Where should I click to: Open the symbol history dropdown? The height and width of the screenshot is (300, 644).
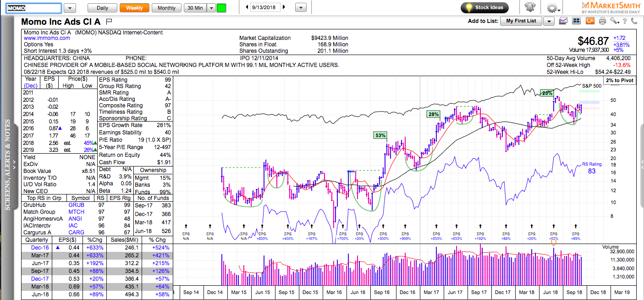70,8
